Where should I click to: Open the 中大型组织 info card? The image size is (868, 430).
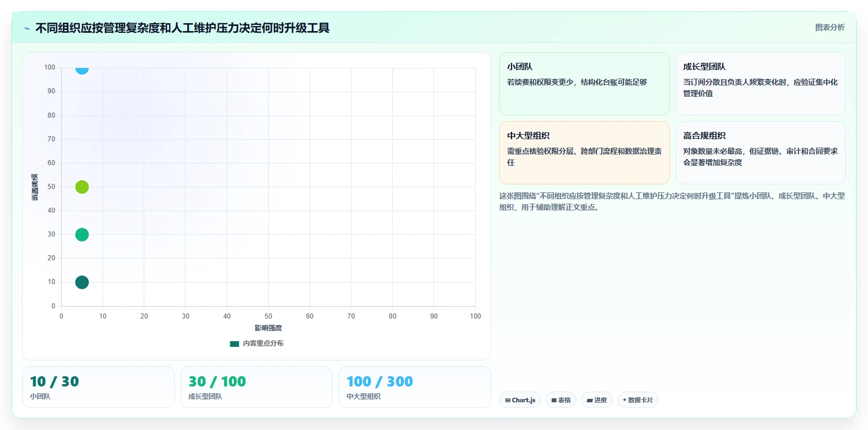pyautogui.click(x=584, y=153)
